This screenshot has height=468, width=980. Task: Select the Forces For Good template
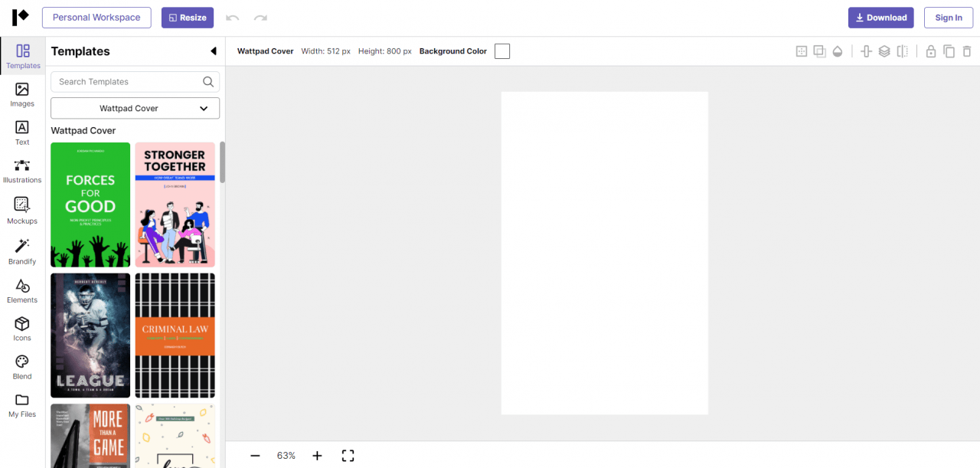click(x=90, y=205)
